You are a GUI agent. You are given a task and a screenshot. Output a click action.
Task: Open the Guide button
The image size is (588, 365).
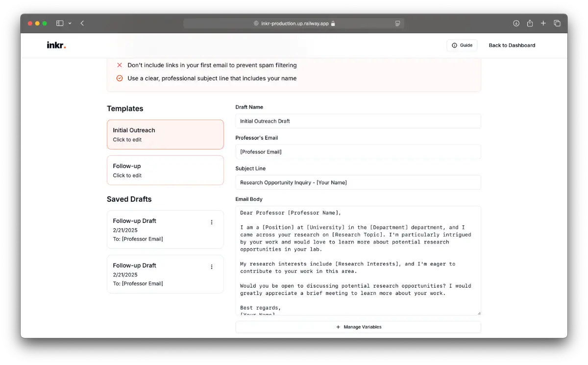point(462,46)
